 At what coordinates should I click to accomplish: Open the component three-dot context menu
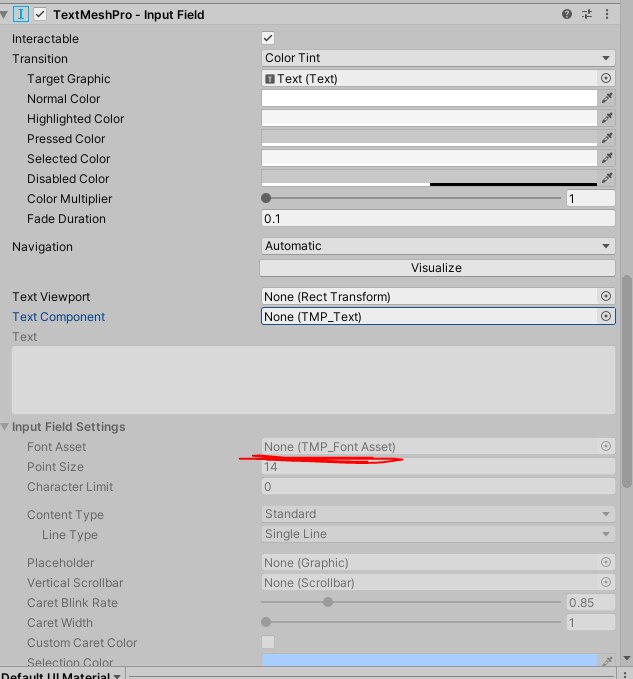[x=607, y=14]
